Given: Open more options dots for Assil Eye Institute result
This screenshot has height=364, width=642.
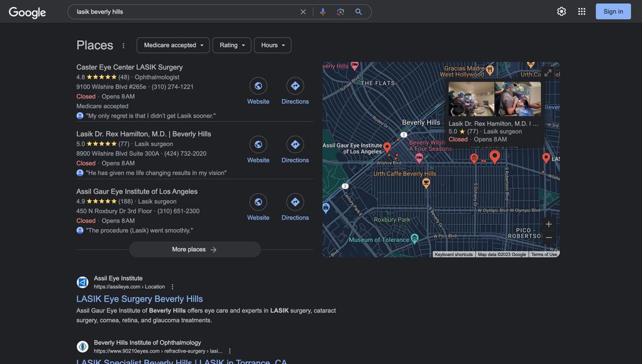Looking at the screenshot, I should (x=172, y=287).
